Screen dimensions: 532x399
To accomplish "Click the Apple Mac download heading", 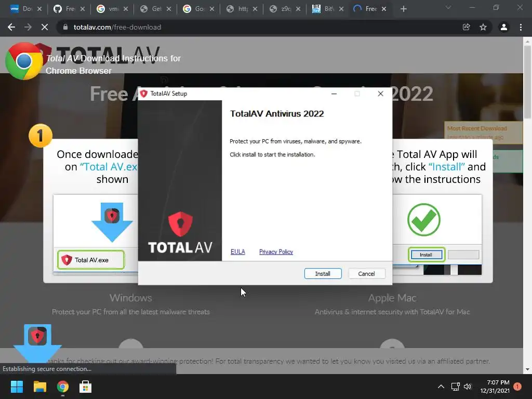I will click(x=392, y=298).
